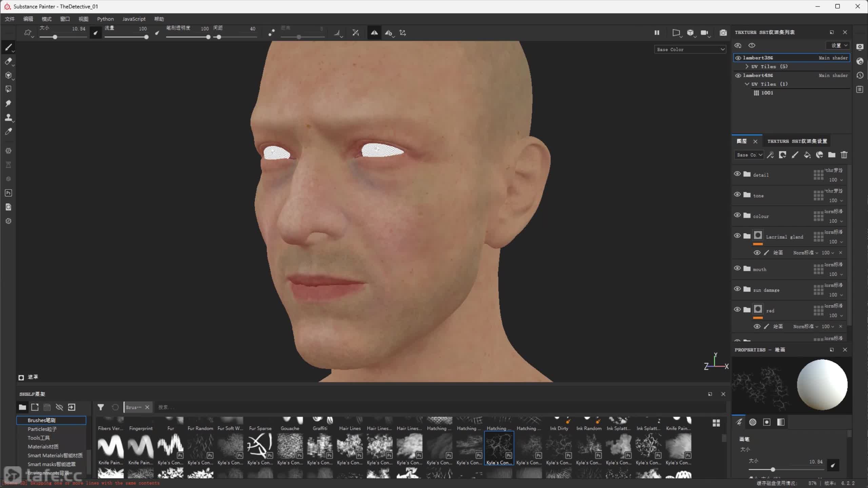Select the Brushes shelf category
Screen dimensions: 868x488
click(x=51, y=420)
